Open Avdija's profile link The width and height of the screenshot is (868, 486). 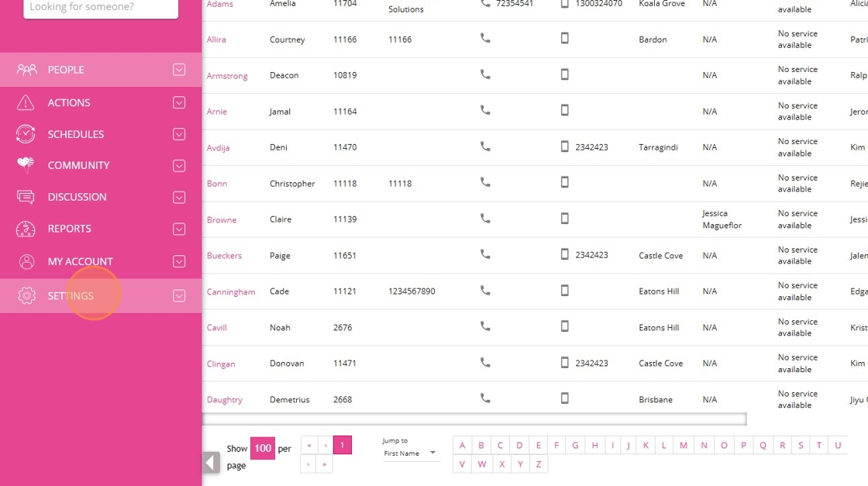tap(218, 148)
